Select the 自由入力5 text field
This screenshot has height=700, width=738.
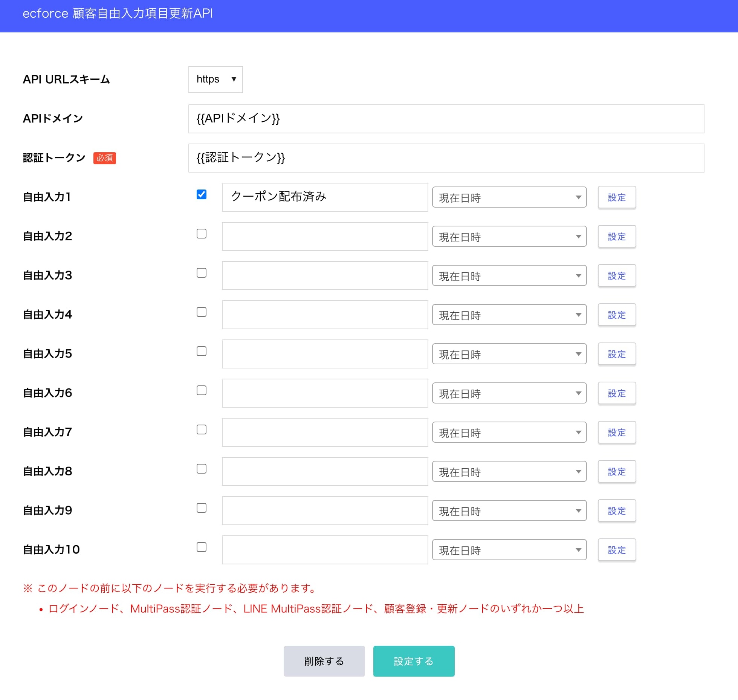[x=325, y=354]
